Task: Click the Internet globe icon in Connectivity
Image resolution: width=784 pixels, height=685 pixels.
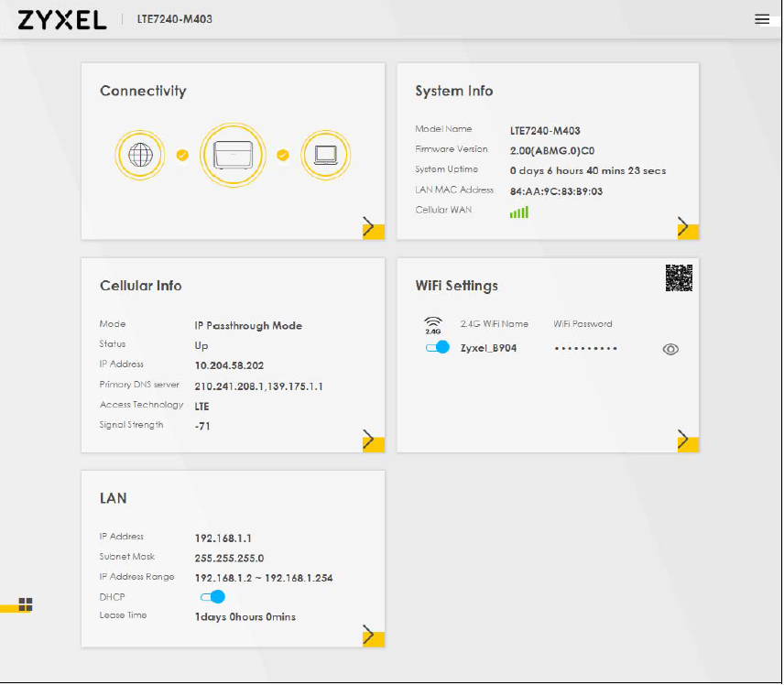Action: [139, 155]
